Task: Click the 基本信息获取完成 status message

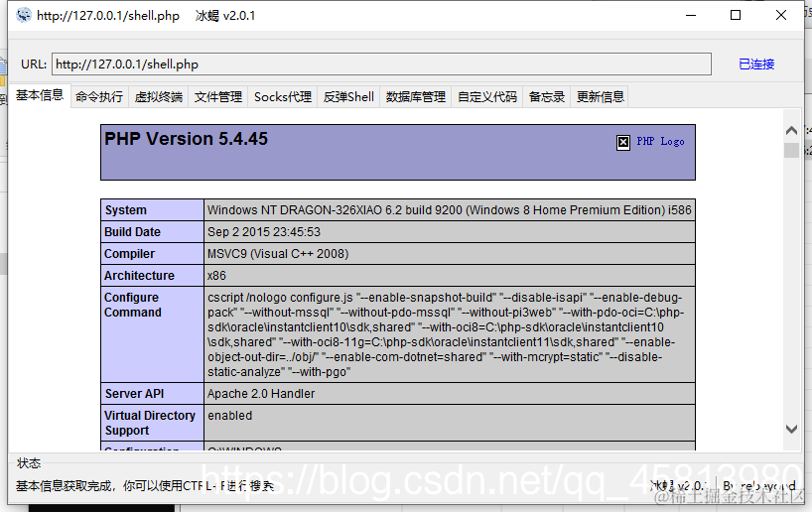Action: point(145,485)
